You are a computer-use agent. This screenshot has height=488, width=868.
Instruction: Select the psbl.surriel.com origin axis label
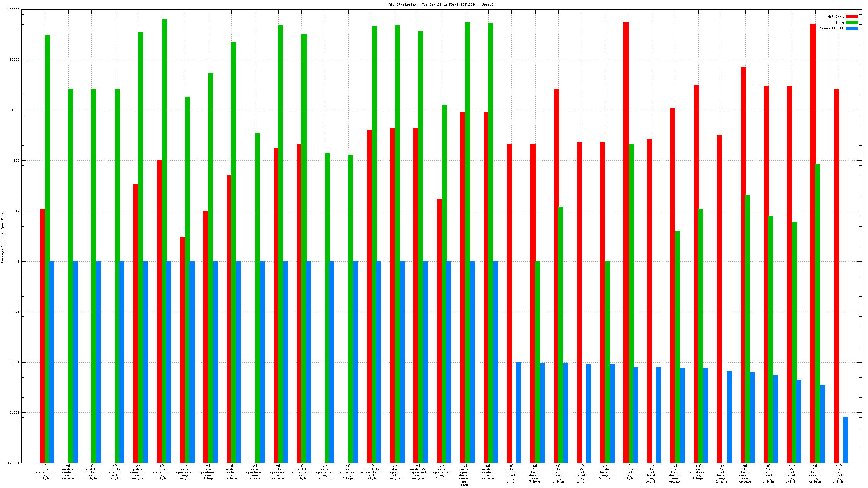[x=138, y=472]
